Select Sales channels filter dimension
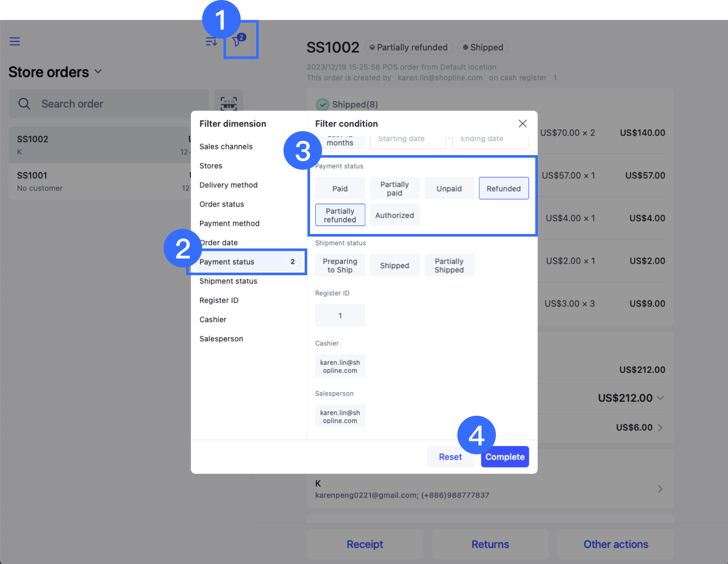The image size is (728, 564). 226,146
